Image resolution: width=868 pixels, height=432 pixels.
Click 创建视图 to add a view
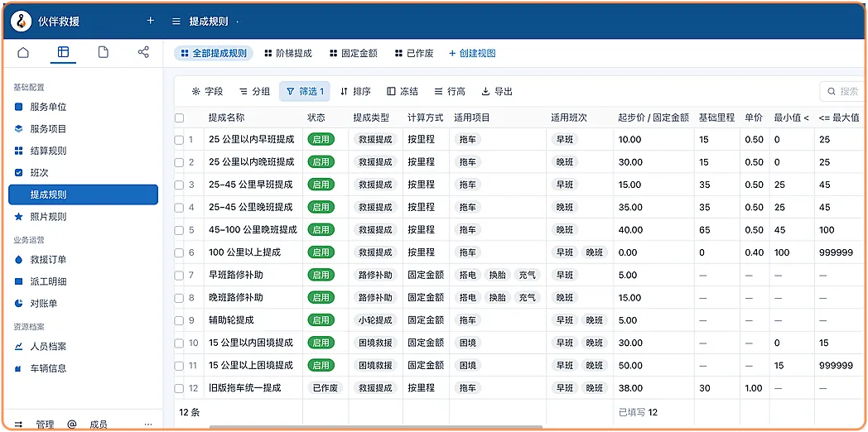[472, 53]
